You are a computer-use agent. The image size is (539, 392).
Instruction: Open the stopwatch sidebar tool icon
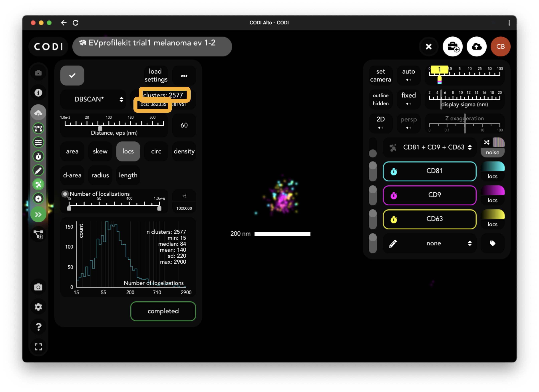[x=38, y=156]
